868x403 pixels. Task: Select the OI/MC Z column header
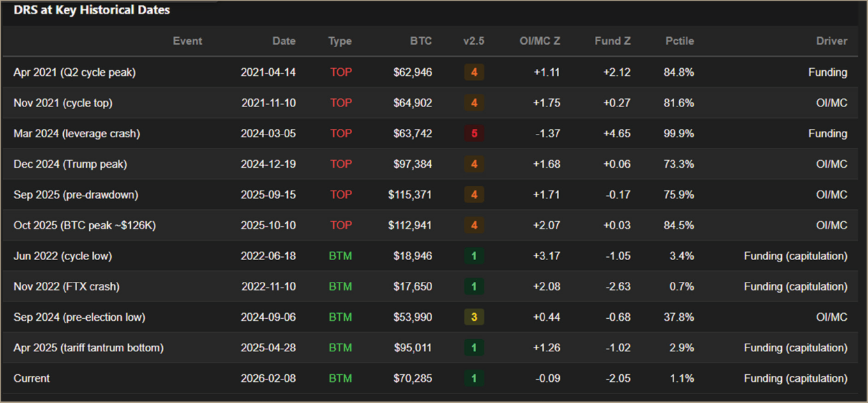tap(540, 41)
